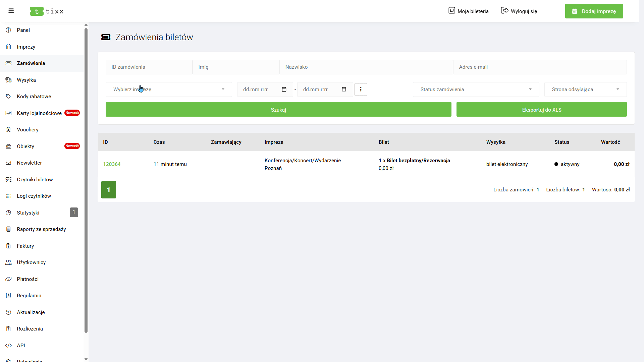Open the Vouchery menu item
644x362 pixels.
point(28,130)
